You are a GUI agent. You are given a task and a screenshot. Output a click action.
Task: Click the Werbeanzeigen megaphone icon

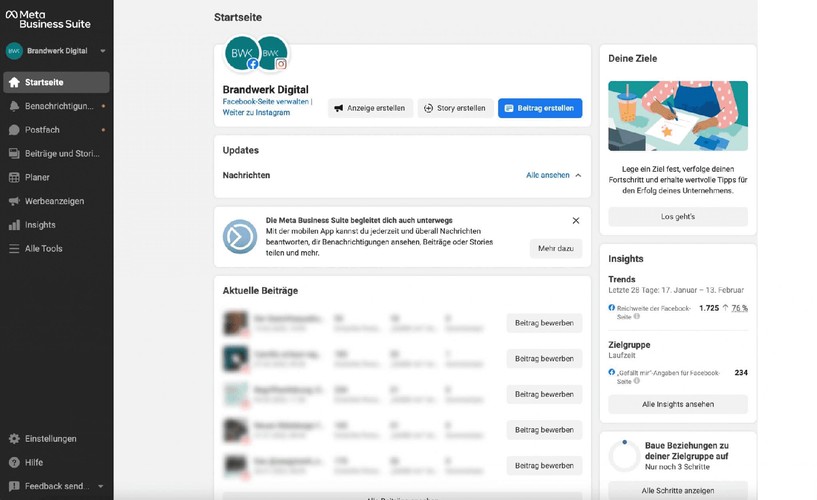[x=14, y=201]
